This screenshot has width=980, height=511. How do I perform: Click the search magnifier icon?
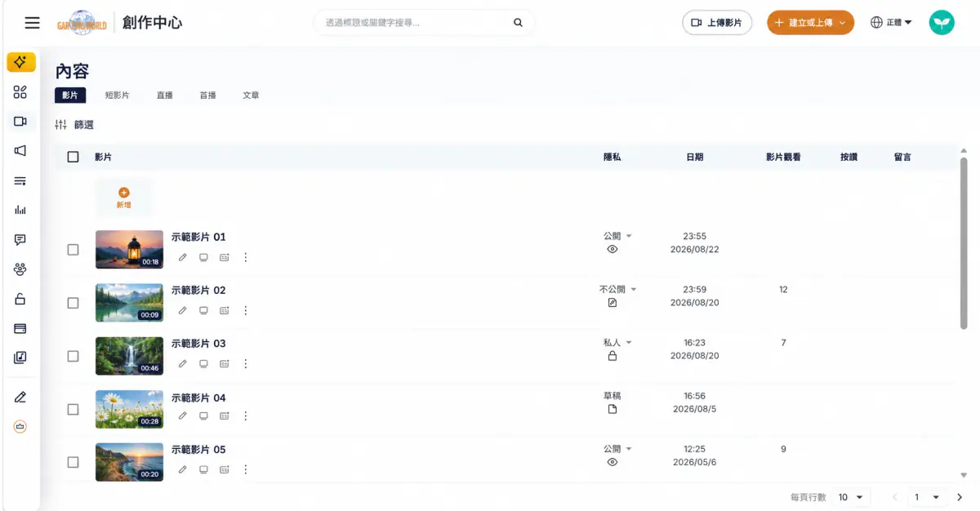(518, 23)
